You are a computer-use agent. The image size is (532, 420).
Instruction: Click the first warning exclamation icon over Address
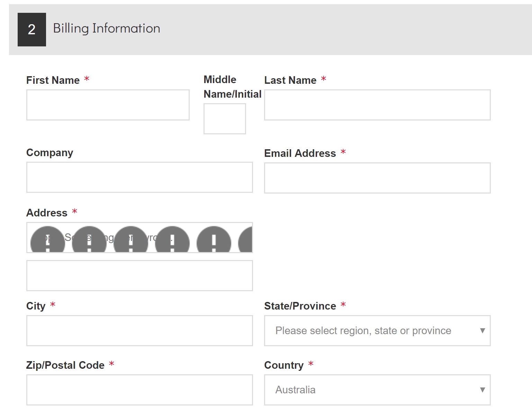pyautogui.click(x=47, y=238)
